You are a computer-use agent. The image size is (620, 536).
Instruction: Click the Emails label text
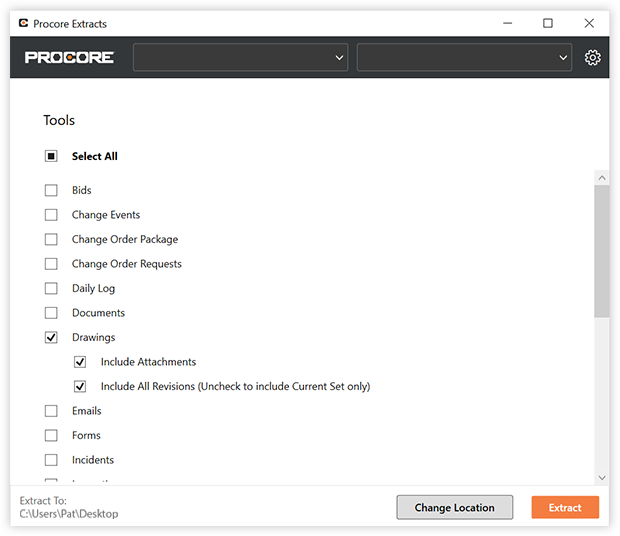tap(87, 411)
